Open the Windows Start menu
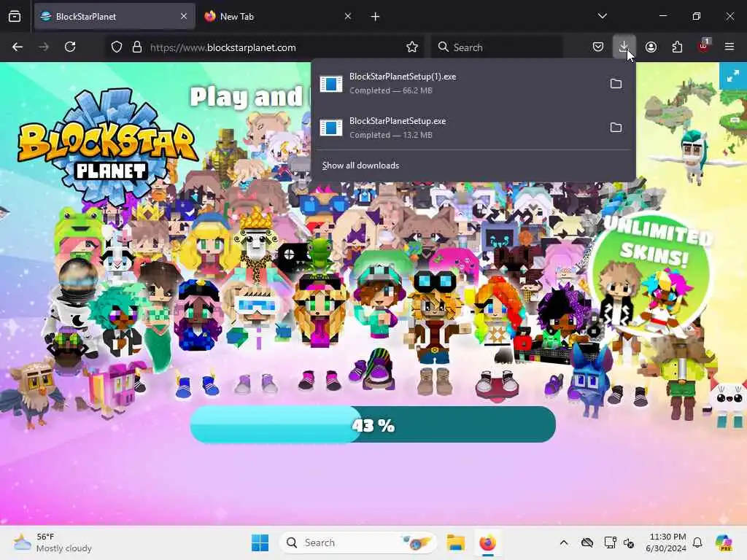The image size is (747, 560). (x=260, y=542)
